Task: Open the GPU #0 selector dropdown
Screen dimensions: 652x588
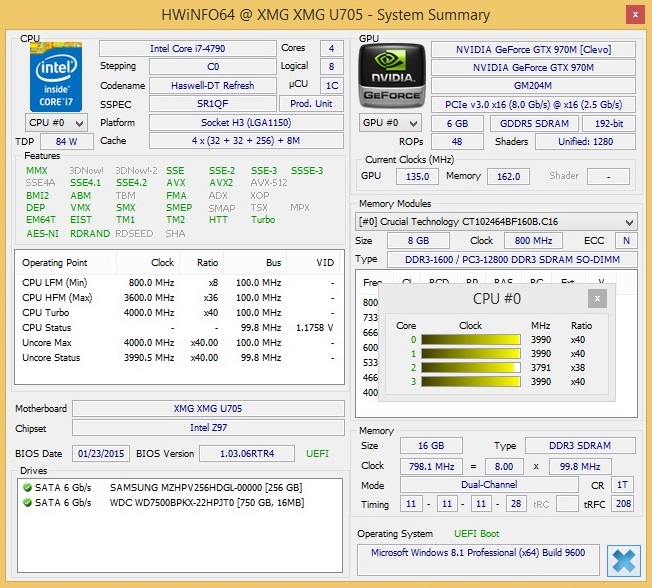Action: point(390,123)
